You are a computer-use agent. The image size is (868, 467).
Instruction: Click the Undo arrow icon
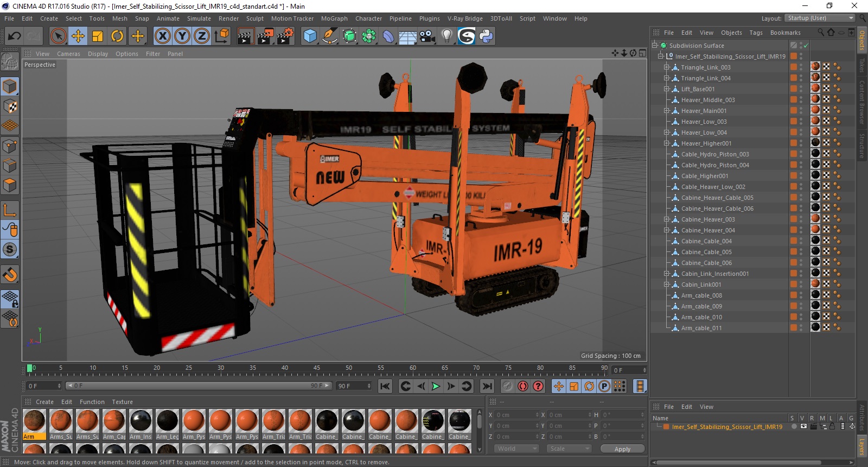click(14, 36)
